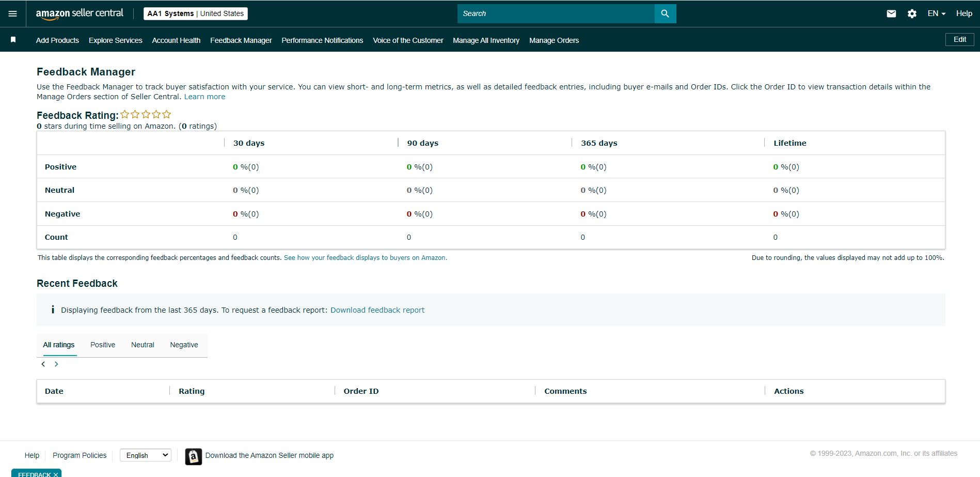This screenshot has width=980, height=477.
Task: Click Download the Amazon Seller mobile app
Action: (270, 455)
